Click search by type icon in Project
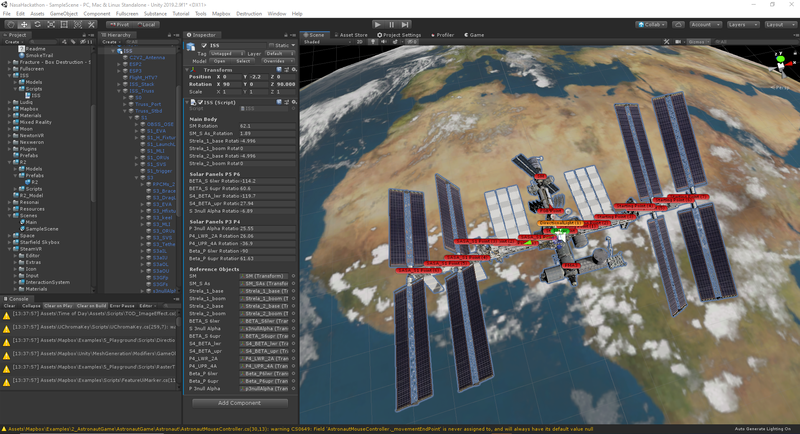This screenshot has height=434, width=800. click(64, 42)
